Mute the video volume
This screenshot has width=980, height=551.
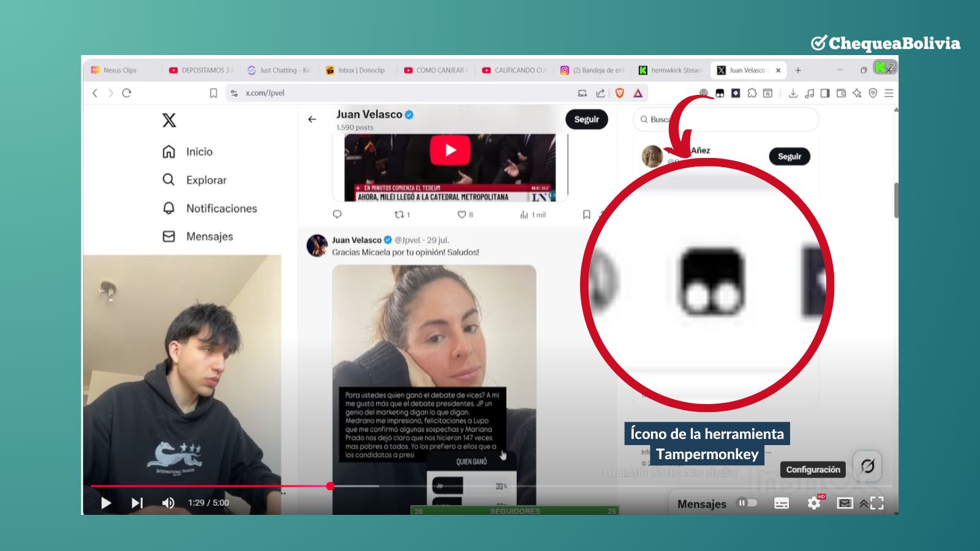168,503
